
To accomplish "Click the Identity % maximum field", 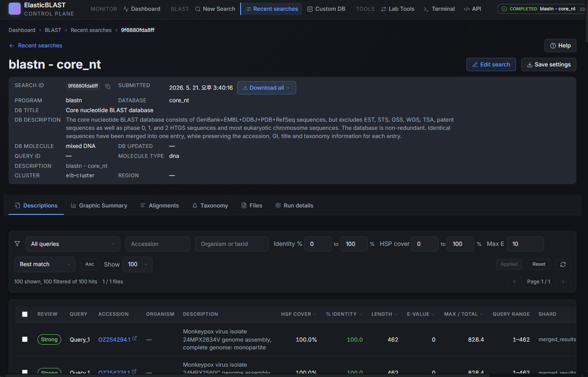I will [354, 244].
